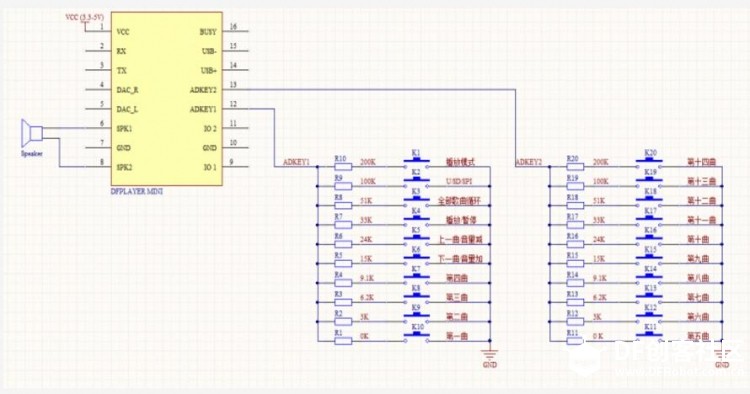This screenshot has height=394, width=750.
Task: Click the ADKEY2 pin label inside the chip
Action: coord(203,90)
